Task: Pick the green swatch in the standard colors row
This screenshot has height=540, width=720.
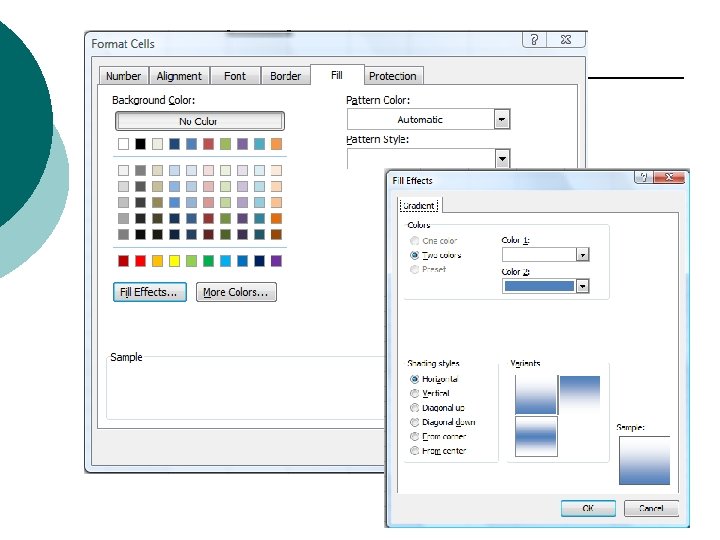Action: coord(208,261)
